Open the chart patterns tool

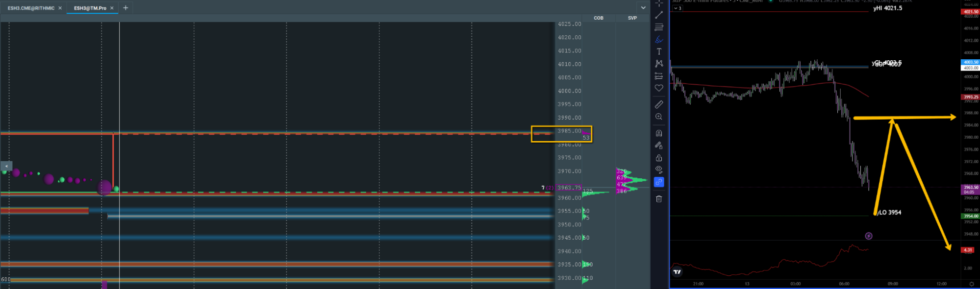point(659,64)
